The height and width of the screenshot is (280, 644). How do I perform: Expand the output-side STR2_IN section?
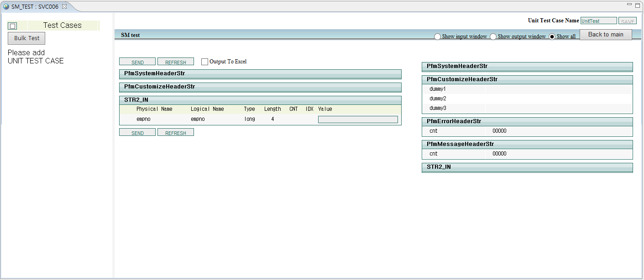click(527, 167)
